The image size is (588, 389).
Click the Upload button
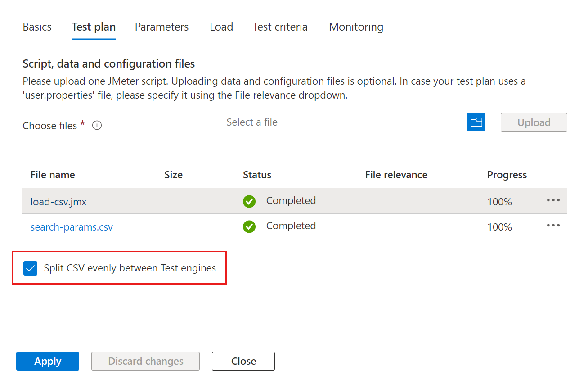pos(534,122)
